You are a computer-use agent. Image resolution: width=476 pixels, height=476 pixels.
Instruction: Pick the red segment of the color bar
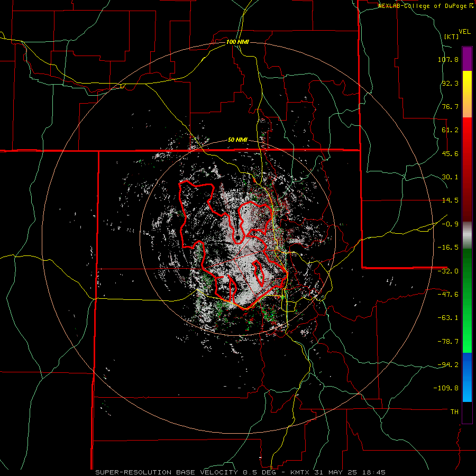467,169
